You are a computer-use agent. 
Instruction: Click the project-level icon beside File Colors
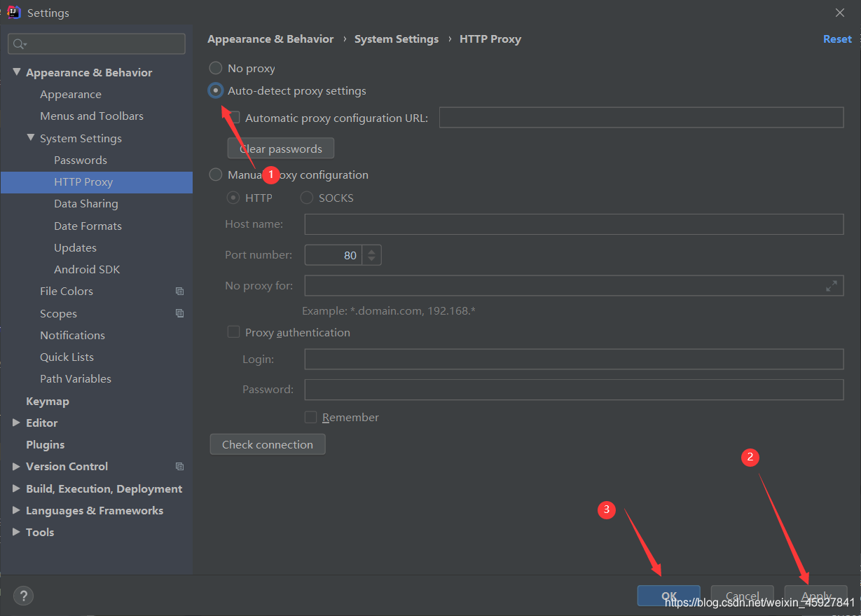coord(179,292)
